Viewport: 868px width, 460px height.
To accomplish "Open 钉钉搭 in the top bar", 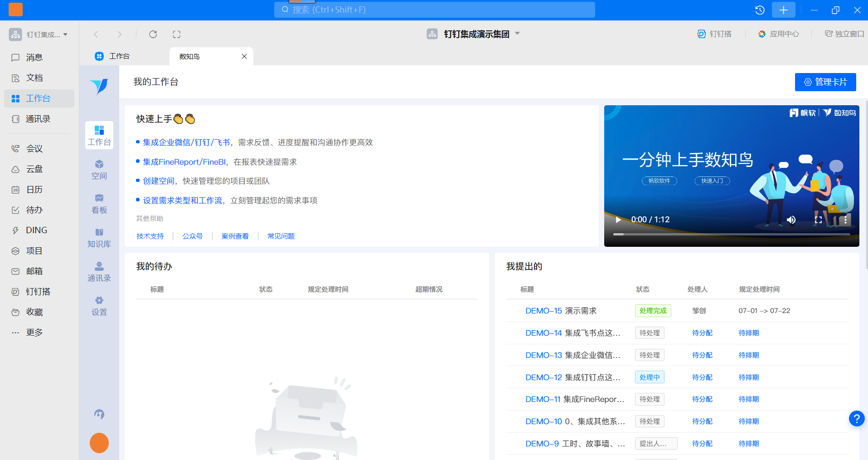I will (x=714, y=34).
